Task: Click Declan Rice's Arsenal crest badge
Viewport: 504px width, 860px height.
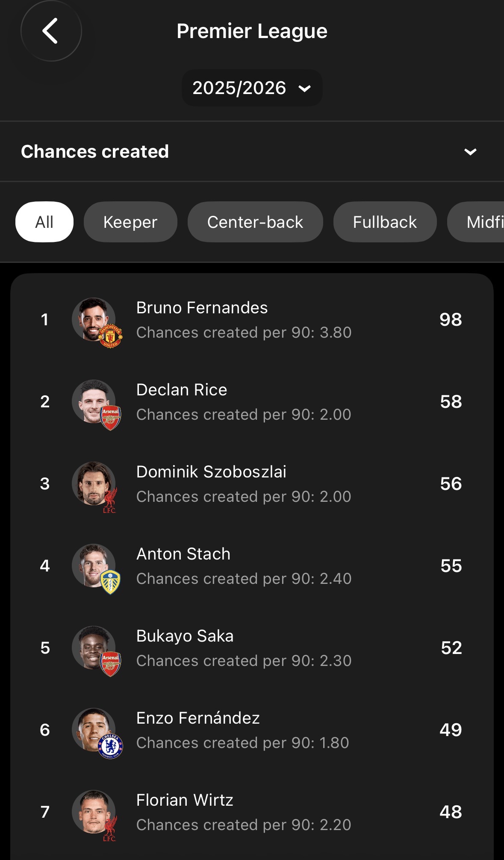Action: [x=110, y=418]
